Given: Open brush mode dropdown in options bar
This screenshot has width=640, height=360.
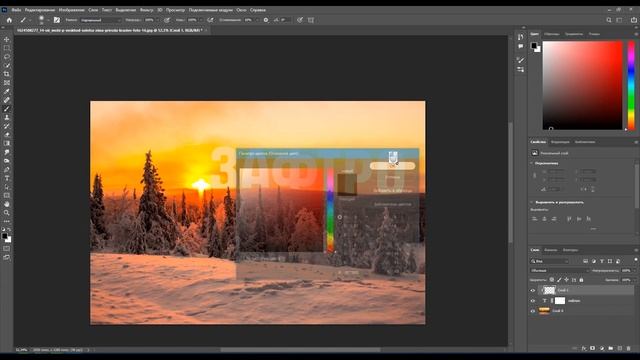Looking at the screenshot, I should [100, 20].
